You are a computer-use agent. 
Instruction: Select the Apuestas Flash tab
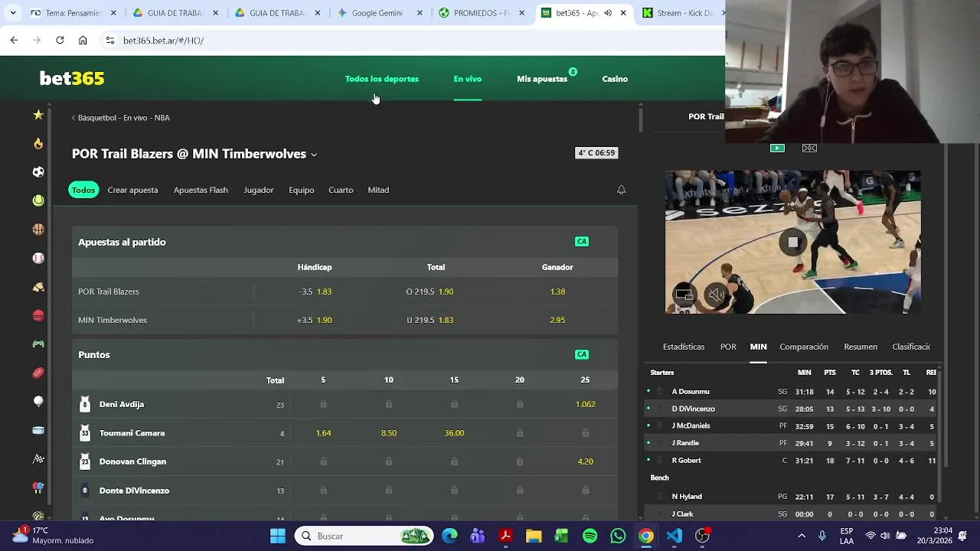(x=201, y=190)
